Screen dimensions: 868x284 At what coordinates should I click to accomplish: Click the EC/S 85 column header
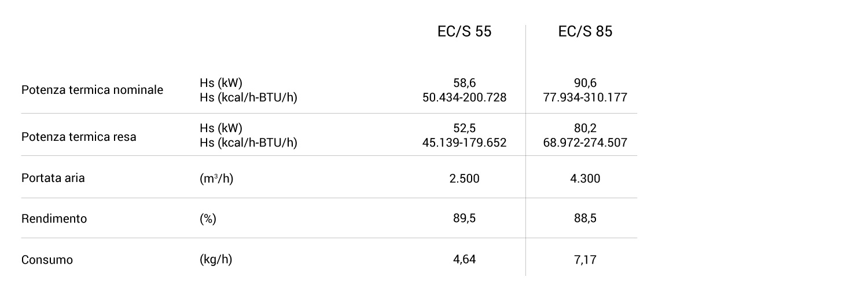click(585, 32)
